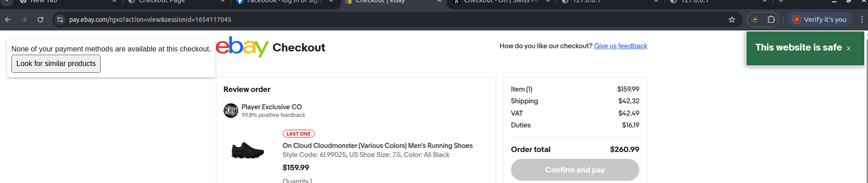The height and width of the screenshot is (183, 868).
Task: Go back to the previous page
Action: (8, 20)
